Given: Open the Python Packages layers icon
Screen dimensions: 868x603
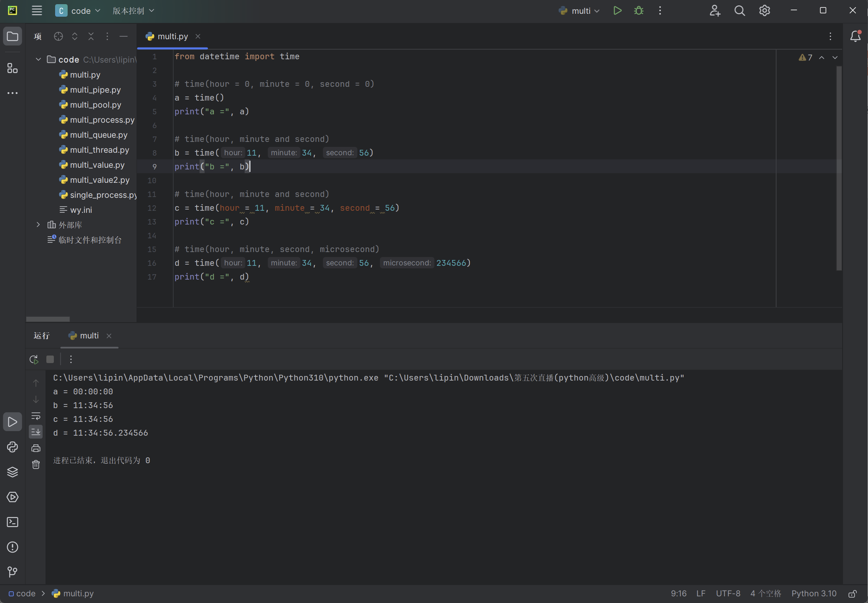Looking at the screenshot, I should coord(13,472).
